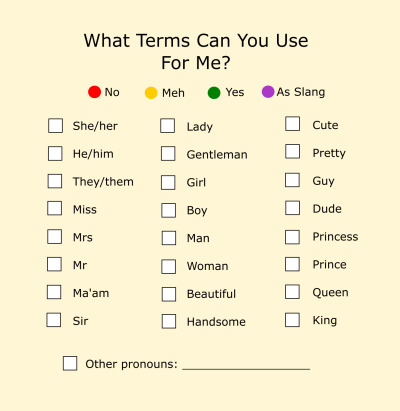This screenshot has height=411, width=400.
Task: Check the She/her checkbox
Action: point(55,126)
